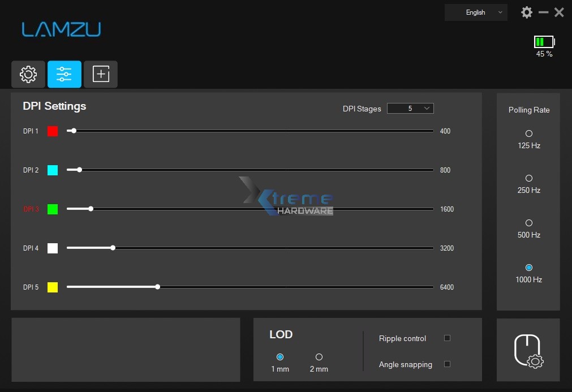Select the highlighted DPI 3 stage label

31,209
